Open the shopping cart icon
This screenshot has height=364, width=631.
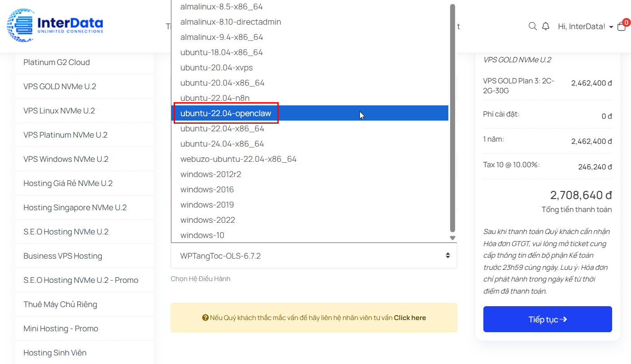622,26
